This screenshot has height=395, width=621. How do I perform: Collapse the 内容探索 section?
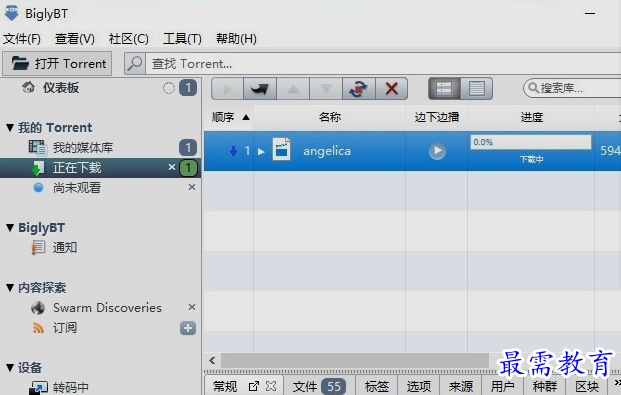[x=10, y=288]
